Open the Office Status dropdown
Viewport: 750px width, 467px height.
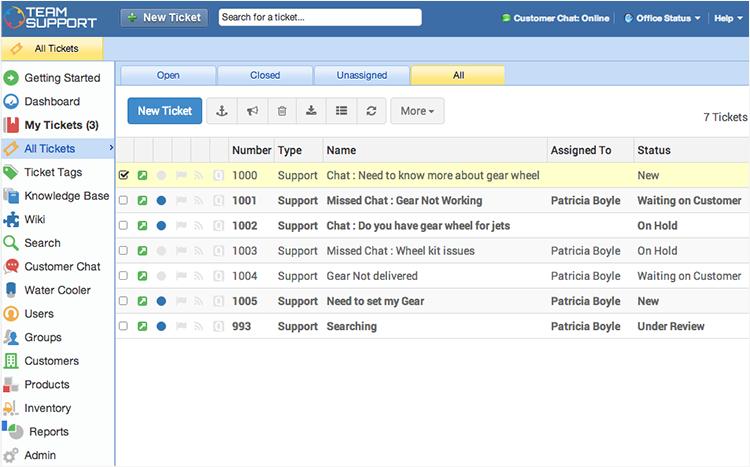pos(662,18)
